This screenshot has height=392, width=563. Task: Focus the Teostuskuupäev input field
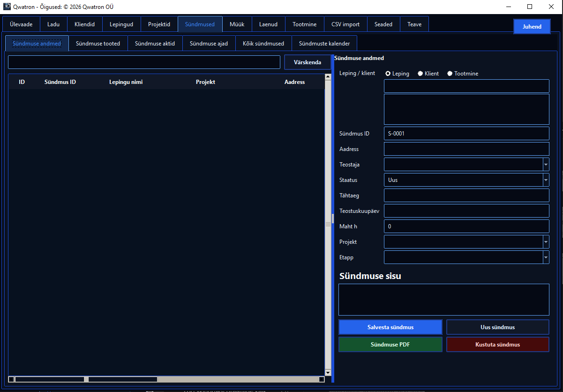click(x=466, y=211)
